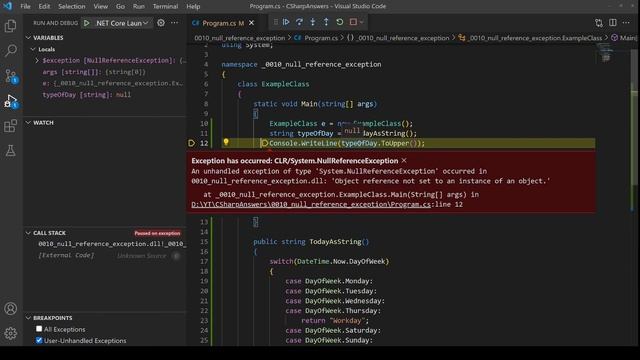Screen dimensions: 640x360
Task: Click the "Workday" string on line 23
Action: 347,320
